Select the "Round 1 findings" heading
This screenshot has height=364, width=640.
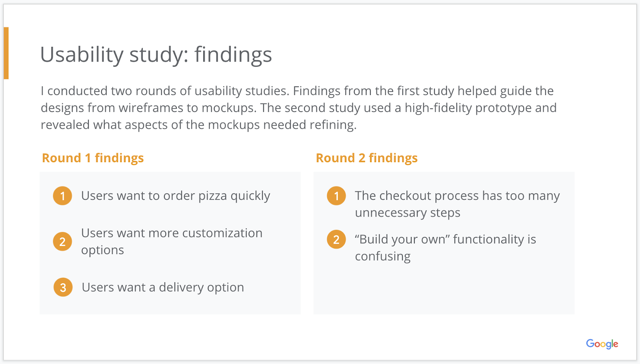[93, 158]
